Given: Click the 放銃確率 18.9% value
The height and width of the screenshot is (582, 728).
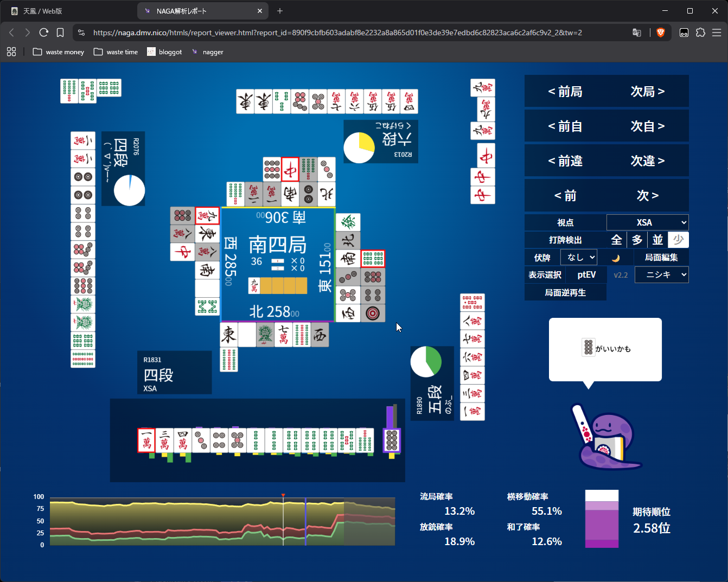Looking at the screenshot, I should (459, 541).
